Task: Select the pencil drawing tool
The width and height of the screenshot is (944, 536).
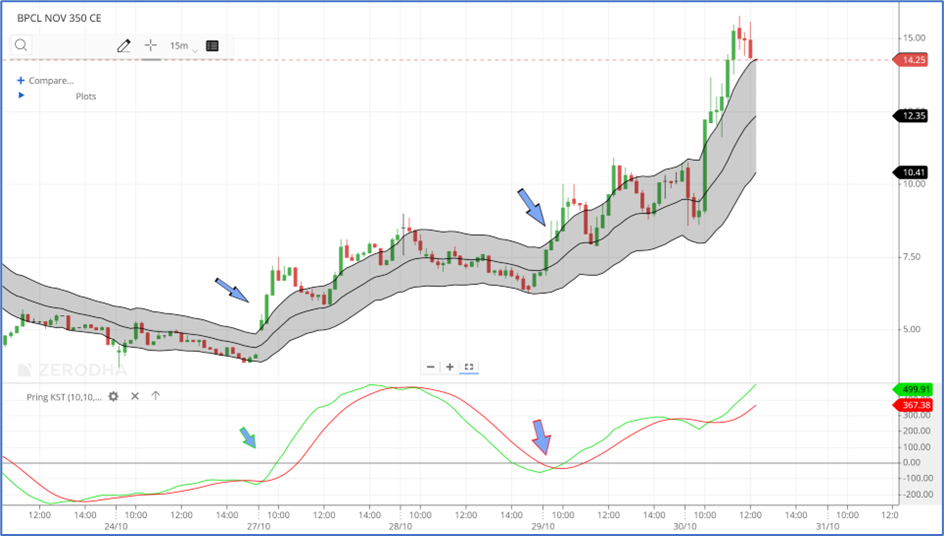Action: 123,46
